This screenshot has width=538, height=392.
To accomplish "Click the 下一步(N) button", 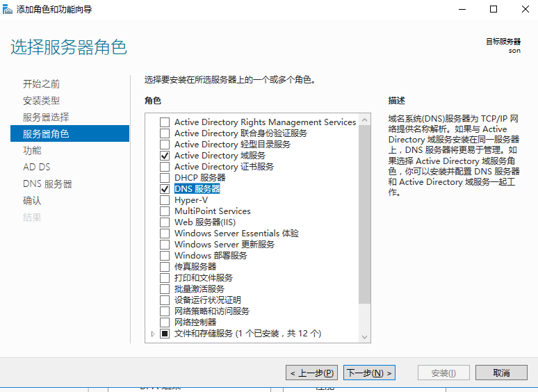I will [369, 373].
